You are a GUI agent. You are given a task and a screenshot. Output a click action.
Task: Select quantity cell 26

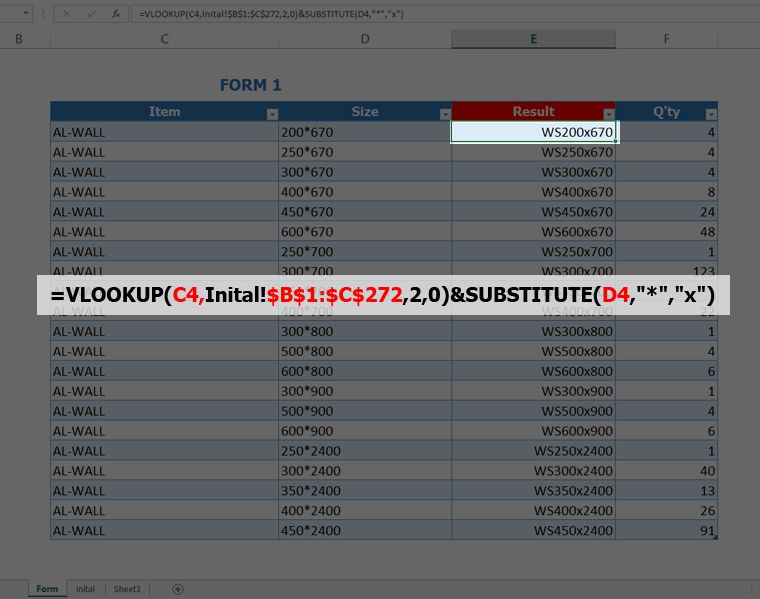pyautogui.click(x=666, y=510)
